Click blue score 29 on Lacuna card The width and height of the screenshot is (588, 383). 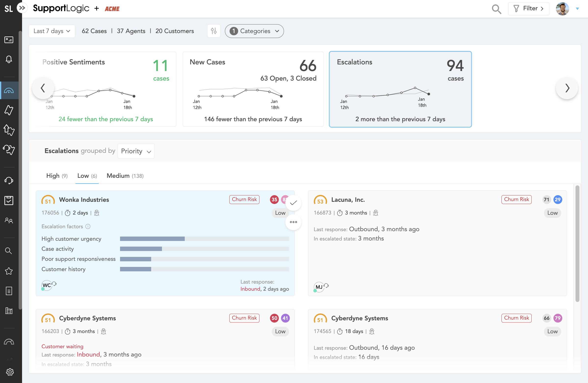pyautogui.click(x=558, y=200)
